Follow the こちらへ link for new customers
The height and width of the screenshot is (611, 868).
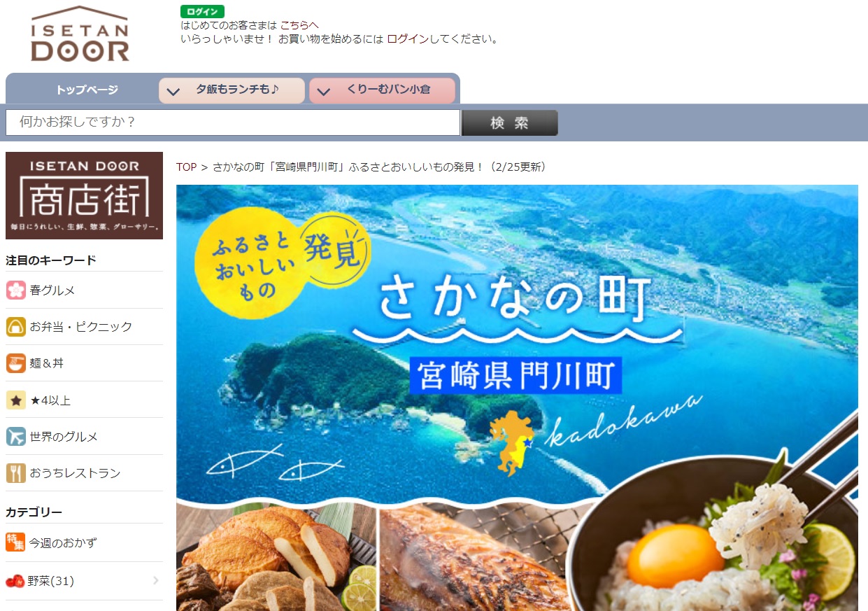tap(299, 24)
